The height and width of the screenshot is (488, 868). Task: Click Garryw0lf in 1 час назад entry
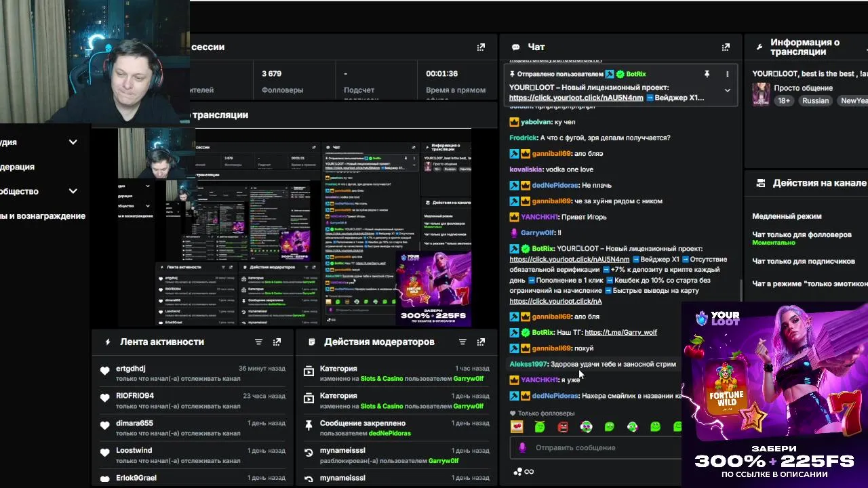pos(468,379)
